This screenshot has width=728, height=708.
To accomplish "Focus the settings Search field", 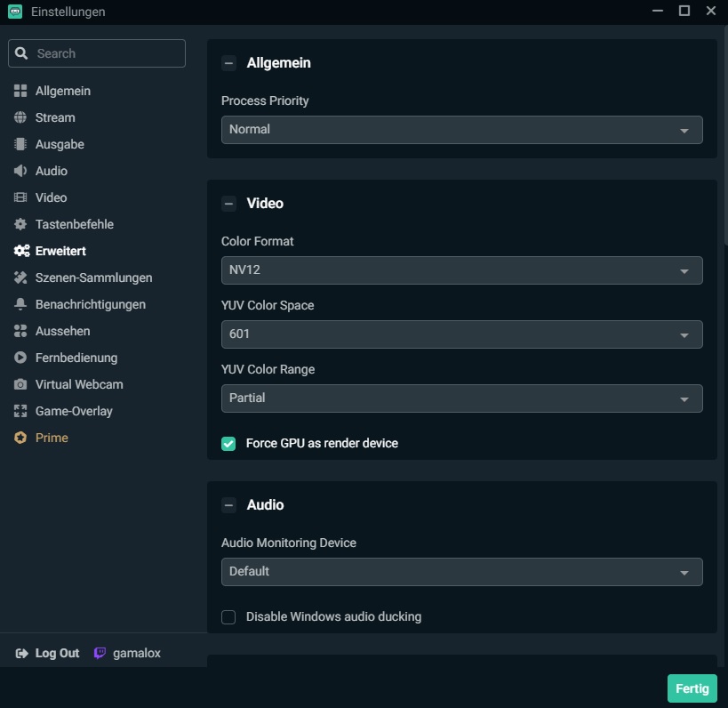I will tap(107, 53).
